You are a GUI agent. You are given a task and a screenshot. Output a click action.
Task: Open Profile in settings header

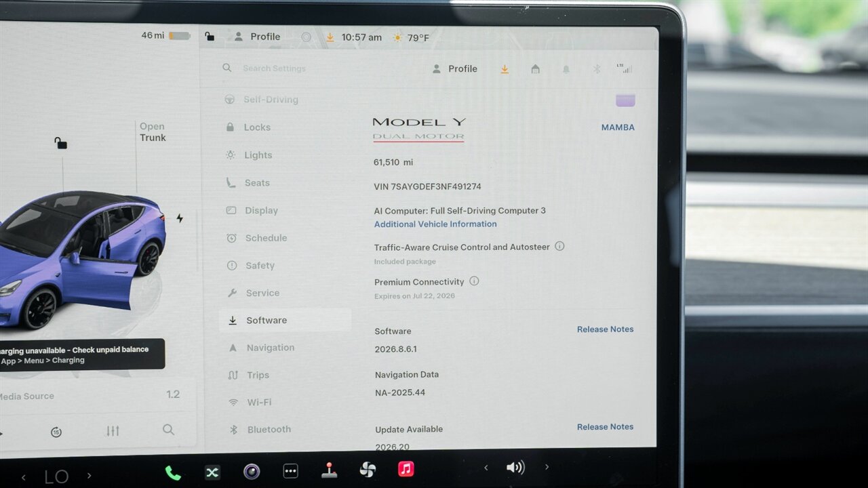[455, 68]
